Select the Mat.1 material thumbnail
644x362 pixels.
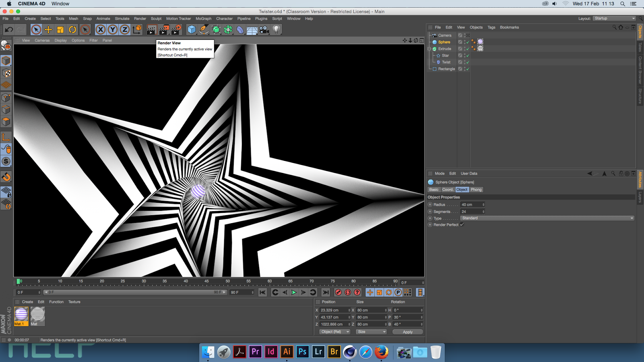coord(21,316)
